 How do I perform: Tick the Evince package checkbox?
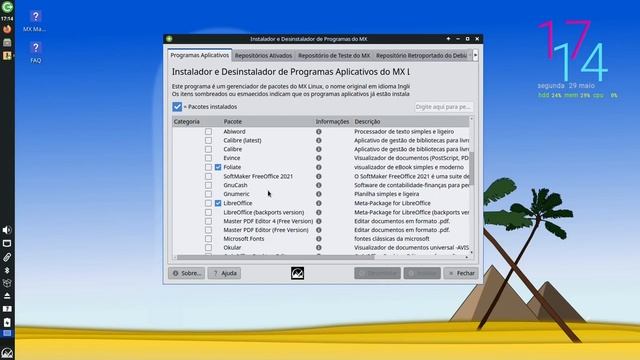click(209, 158)
